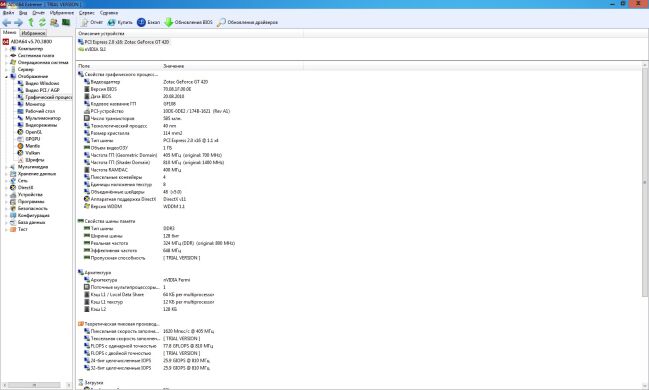The width and height of the screenshot is (649, 390).
Task: Open the Избранное menu in menu bar
Action: (62, 13)
